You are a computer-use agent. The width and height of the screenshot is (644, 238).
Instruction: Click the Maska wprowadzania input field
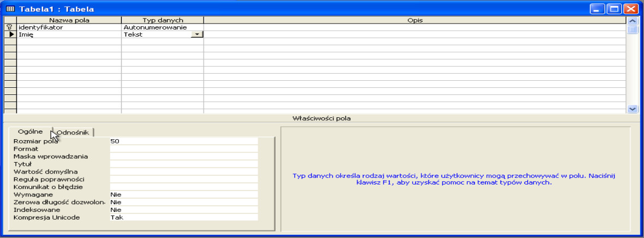coord(183,156)
